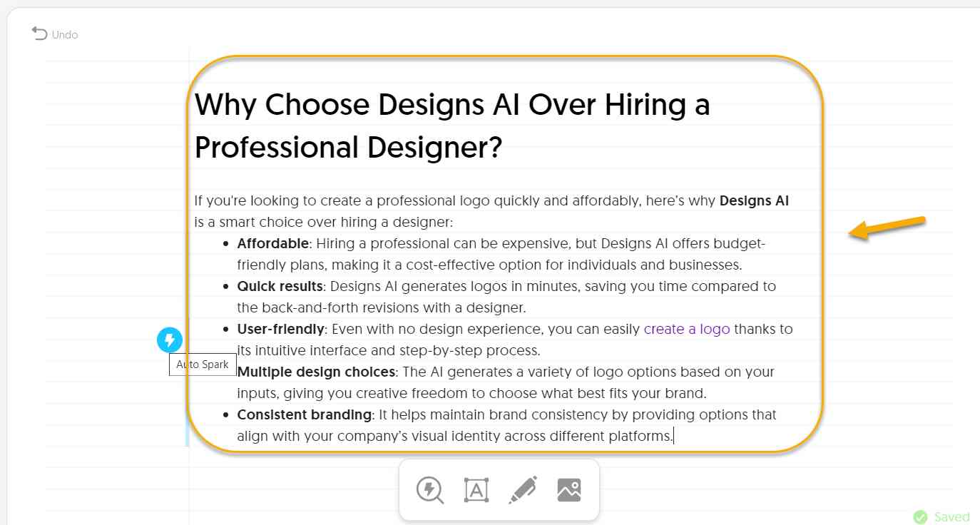Click the bold "Affordable" bullet term
Viewport: 980px width, 525px height.
coord(273,243)
